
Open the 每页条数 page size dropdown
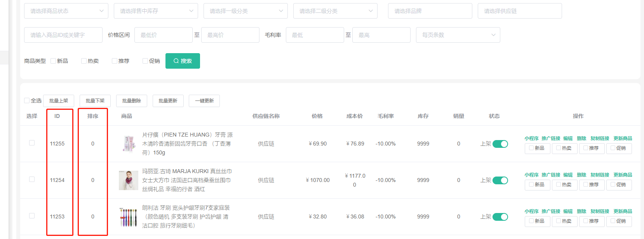[x=458, y=35]
